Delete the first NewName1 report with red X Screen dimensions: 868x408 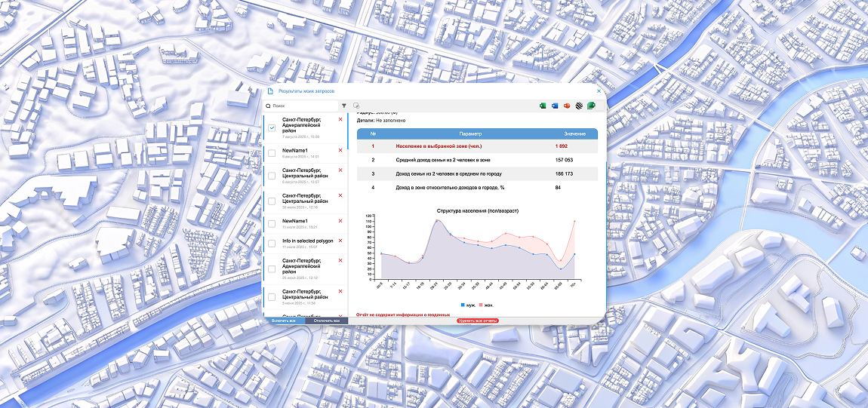[340, 150]
